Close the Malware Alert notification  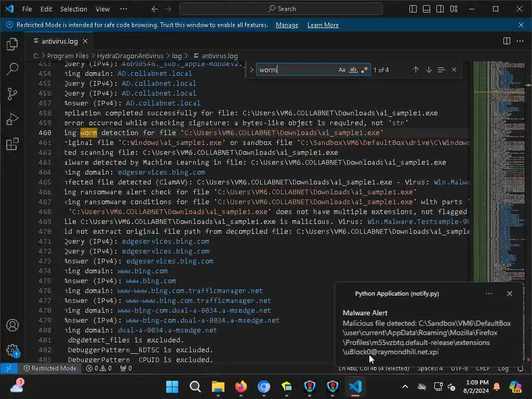(x=509, y=294)
